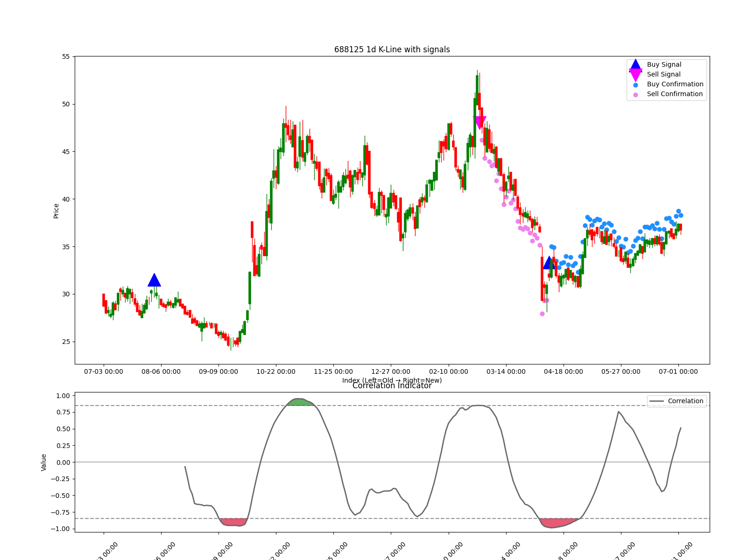Click the price tick label 30
747x560 pixels.
pos(66,294)
